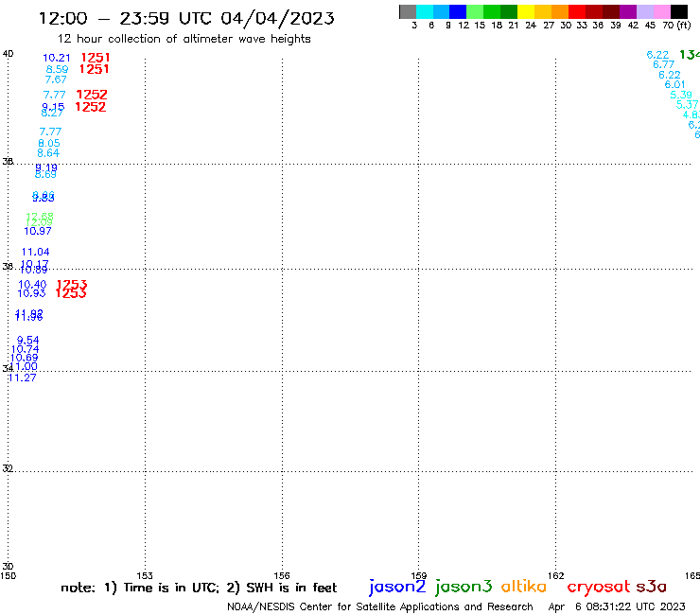
Task: Click the longitude axis label 162
Action: tap(556, 575)
